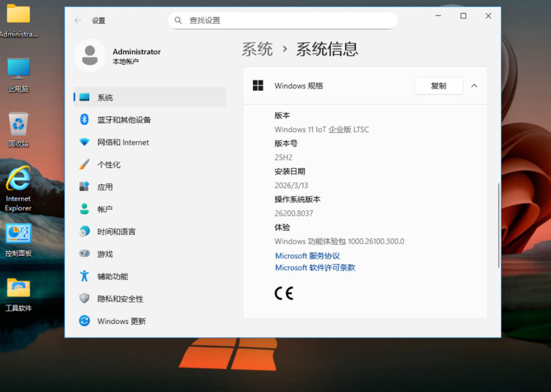The height and width of the screenshot is (392, 551).
Task: Open personalization (个性化) paintbrush icon
Action: tap(84, 164)
